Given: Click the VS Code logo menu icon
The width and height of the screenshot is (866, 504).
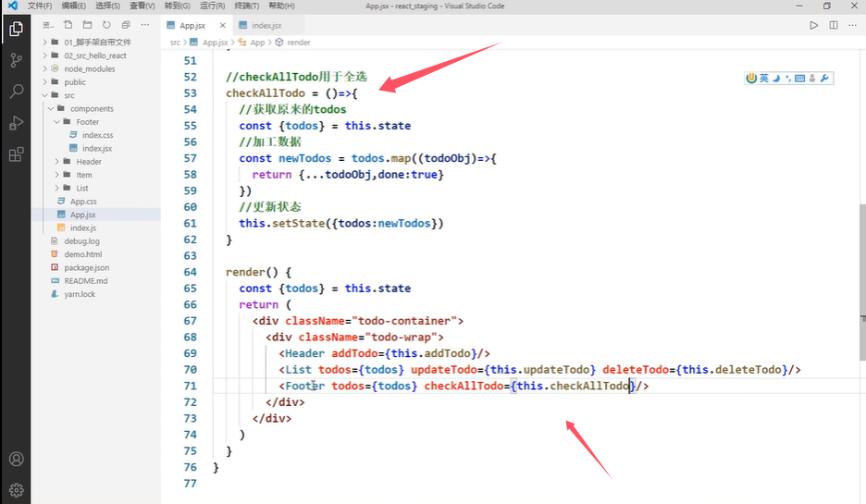Looking at the screenshot, I should [x=12, y=6].
